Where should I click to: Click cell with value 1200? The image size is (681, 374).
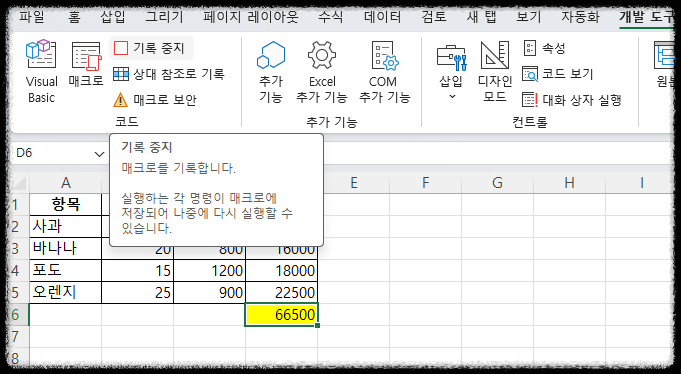tap(210, 271)
